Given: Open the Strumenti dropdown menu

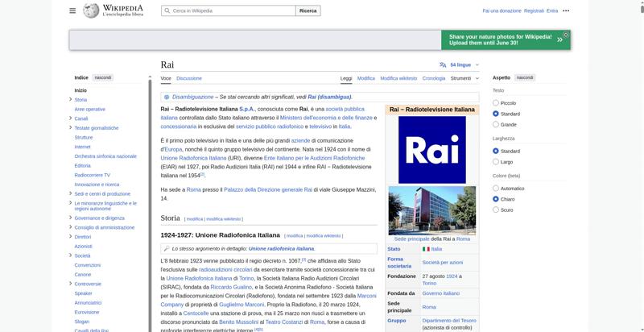Looking at the screenshot, I should point(464,78).
